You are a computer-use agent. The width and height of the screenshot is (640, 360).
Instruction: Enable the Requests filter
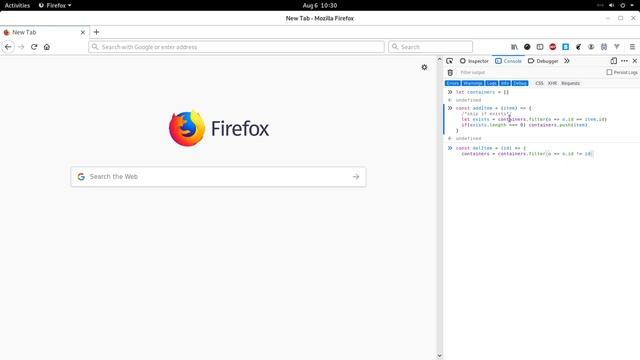coord(570,83)
